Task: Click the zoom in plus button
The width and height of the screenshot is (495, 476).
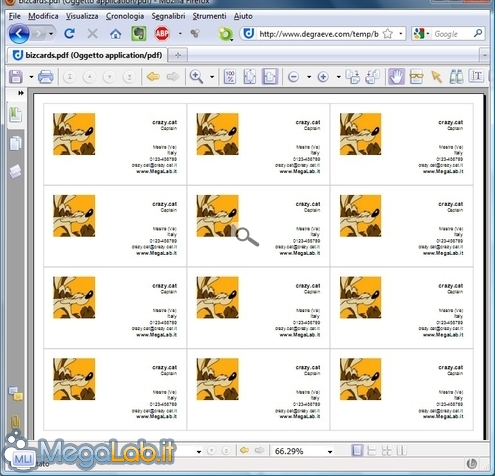Action: pyautogui.click(x=323, y=77)
